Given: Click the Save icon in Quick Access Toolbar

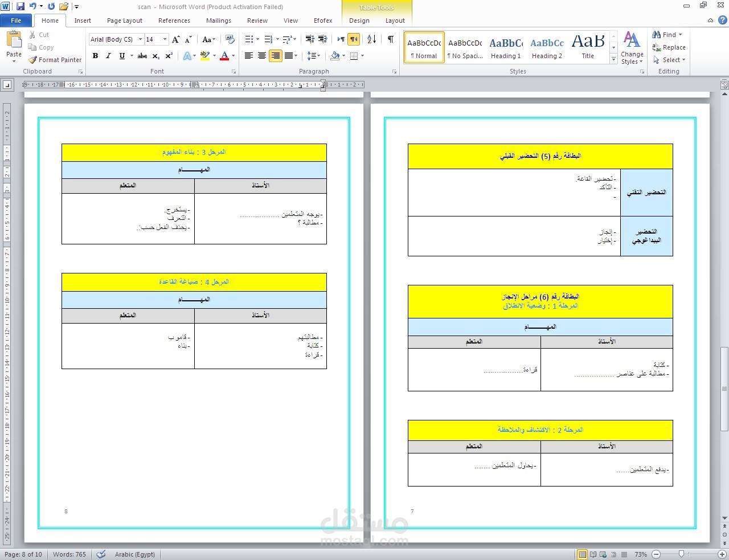Looking at the screenshot, I should (21, 6).
